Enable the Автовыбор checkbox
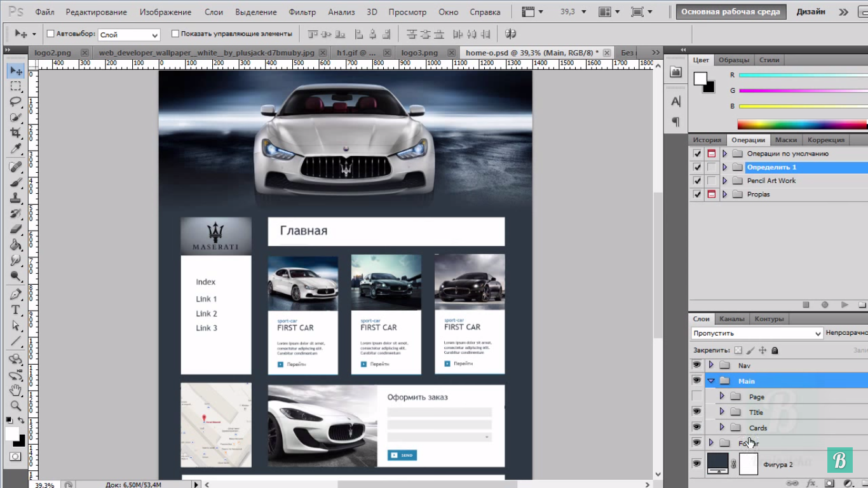 (x=51, y=34)
